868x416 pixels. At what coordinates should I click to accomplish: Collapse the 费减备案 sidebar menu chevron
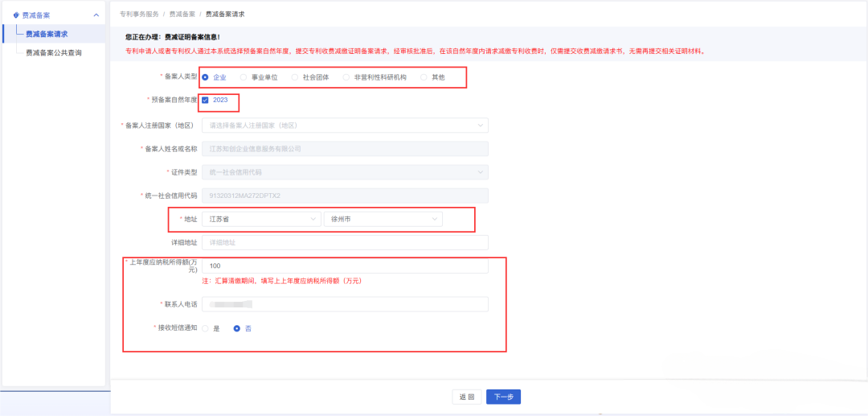point(96,14)
